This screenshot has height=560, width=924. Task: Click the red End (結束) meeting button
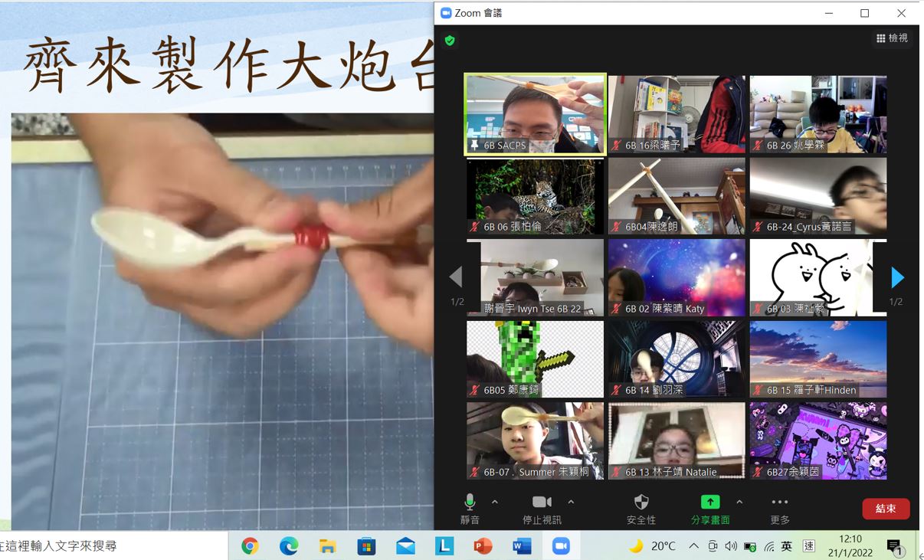pos(886,509)
